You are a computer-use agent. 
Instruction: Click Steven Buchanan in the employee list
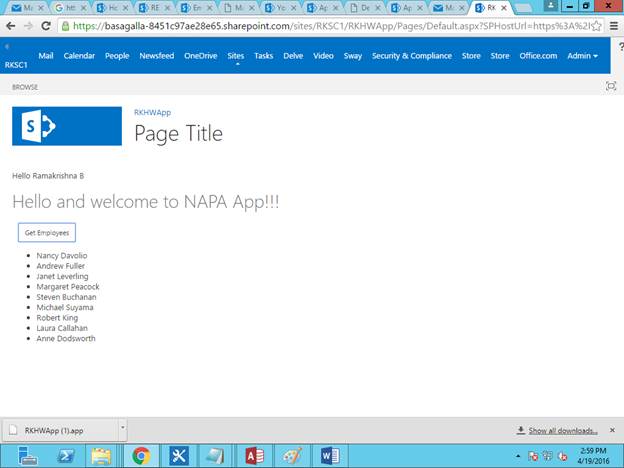click(x=66, y=297)
